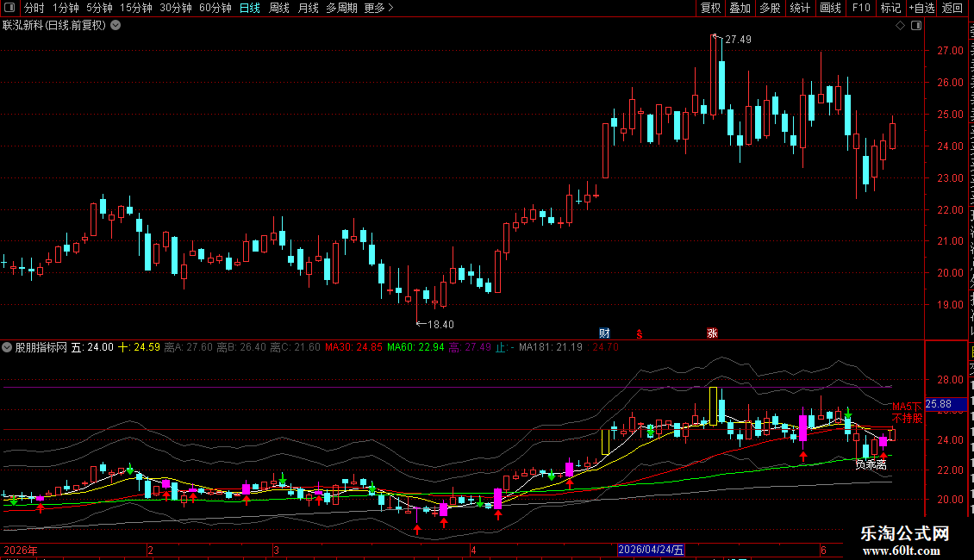974x560 pixels.
Task: Click the 五: 24.00 indicator value
Action: click(92, 347)
